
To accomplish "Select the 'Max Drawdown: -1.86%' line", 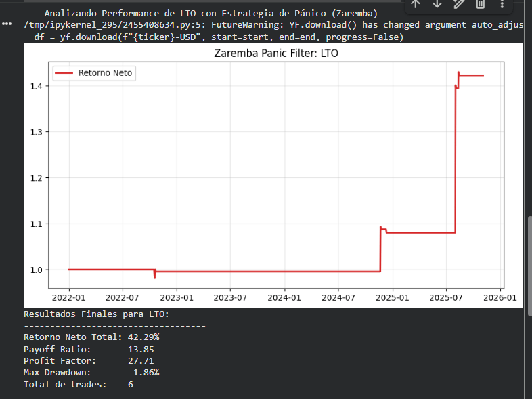I will click(x=91, y=373).
